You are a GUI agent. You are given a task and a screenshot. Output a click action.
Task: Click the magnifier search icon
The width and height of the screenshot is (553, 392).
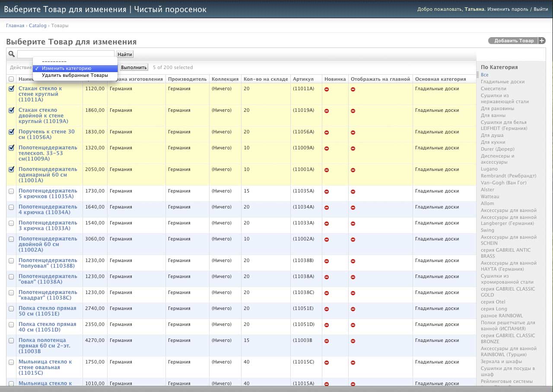[12, 54]
